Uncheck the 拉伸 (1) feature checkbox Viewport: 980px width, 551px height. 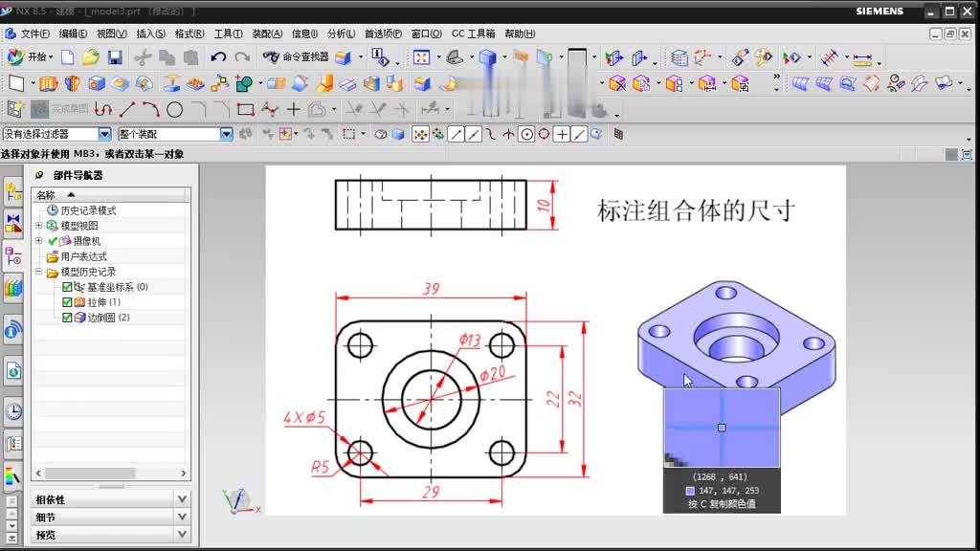pos(67,301)
